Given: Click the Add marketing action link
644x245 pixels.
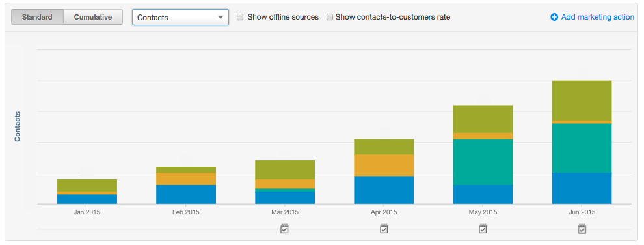Looking at the screenshot, I should click(598, 17).
